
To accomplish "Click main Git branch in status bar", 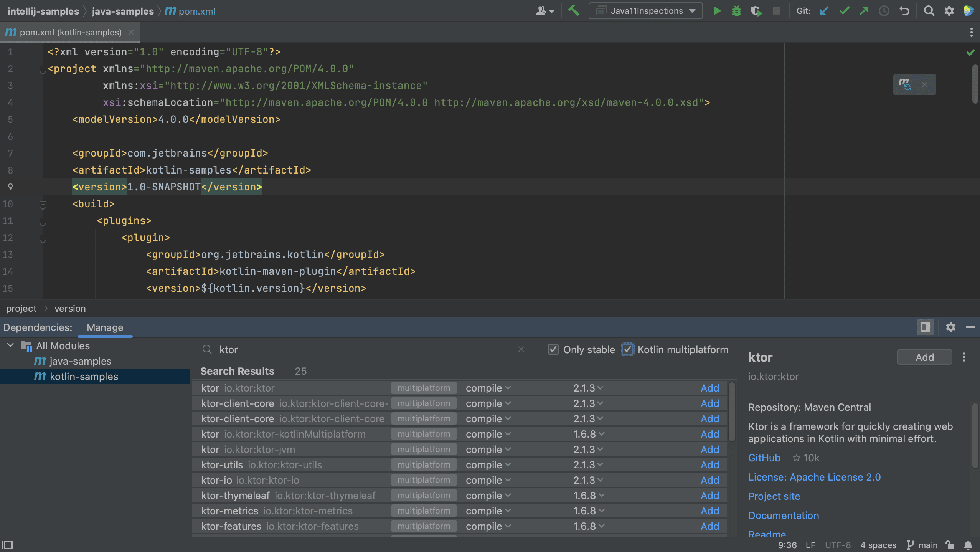I will pos(922,545).
